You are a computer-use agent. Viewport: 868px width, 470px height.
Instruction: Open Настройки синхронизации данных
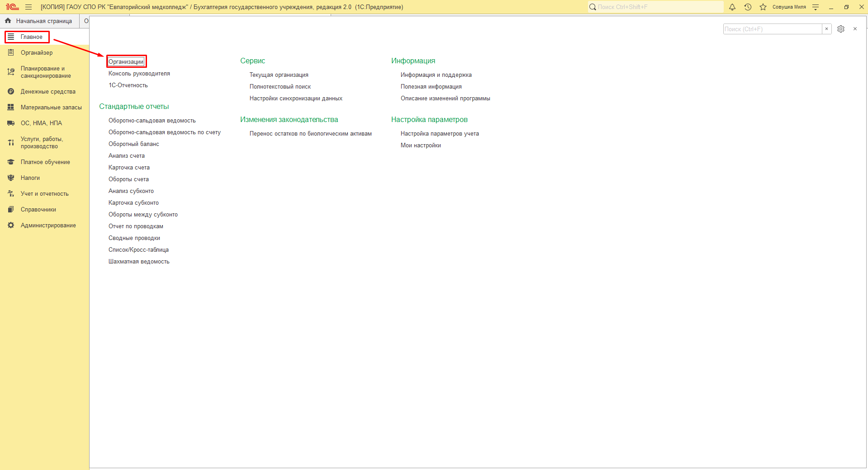tap(296, 99)
